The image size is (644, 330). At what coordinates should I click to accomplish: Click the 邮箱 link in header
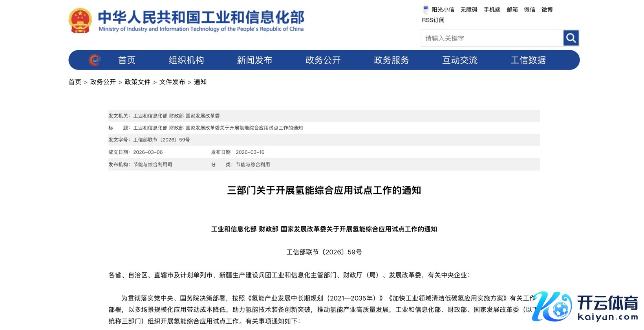[x=512, y=9]
